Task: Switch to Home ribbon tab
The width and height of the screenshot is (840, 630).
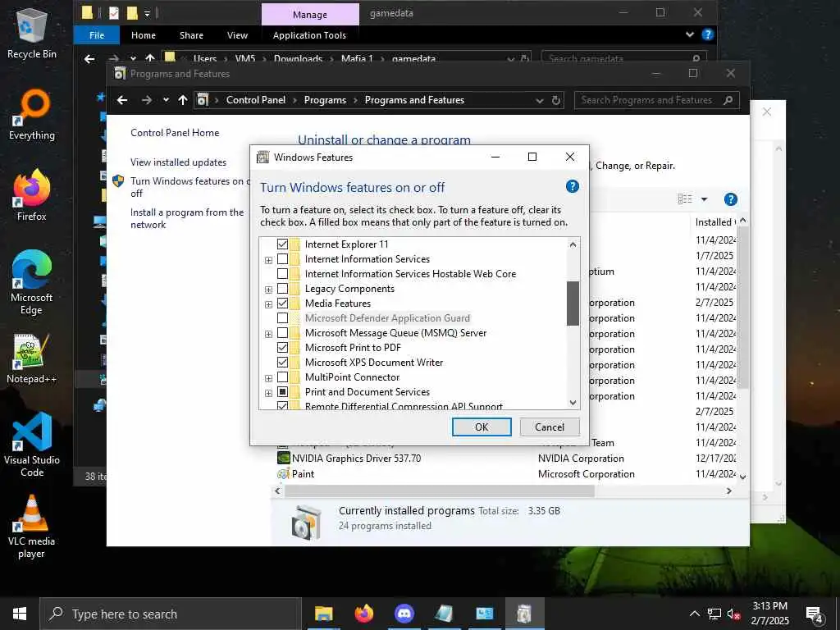Action: coord(144,35)
